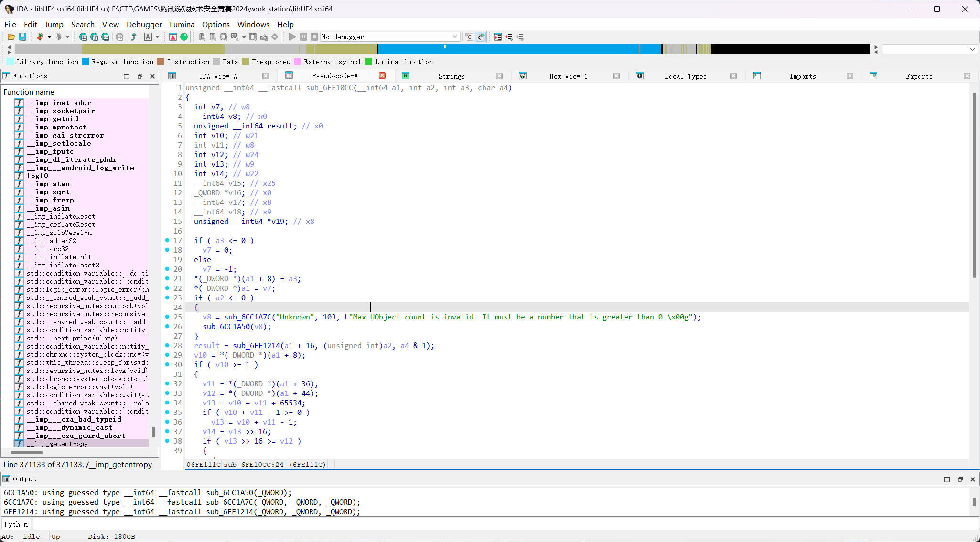980x542 pixels.
Task: Maximize the Output panel
Action: pyautogui.click(x=947, y=479)
